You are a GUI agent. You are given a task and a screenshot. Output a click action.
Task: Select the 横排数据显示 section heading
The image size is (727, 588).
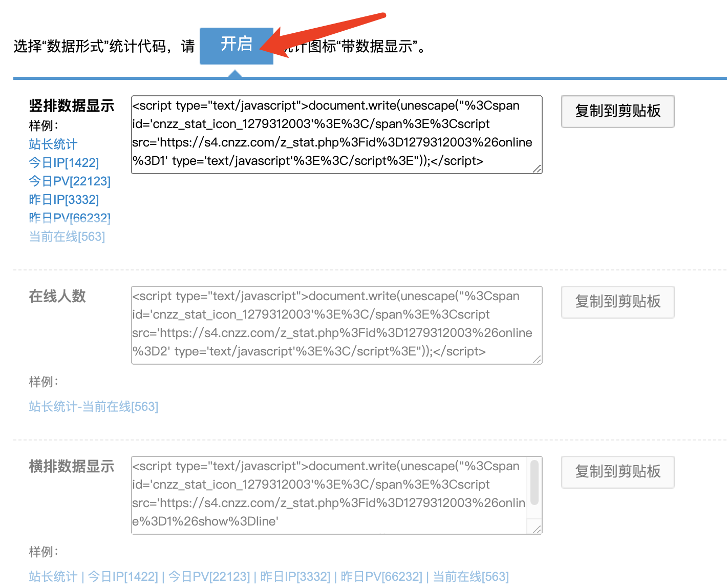pyautogui.click(x=72, y=467)
